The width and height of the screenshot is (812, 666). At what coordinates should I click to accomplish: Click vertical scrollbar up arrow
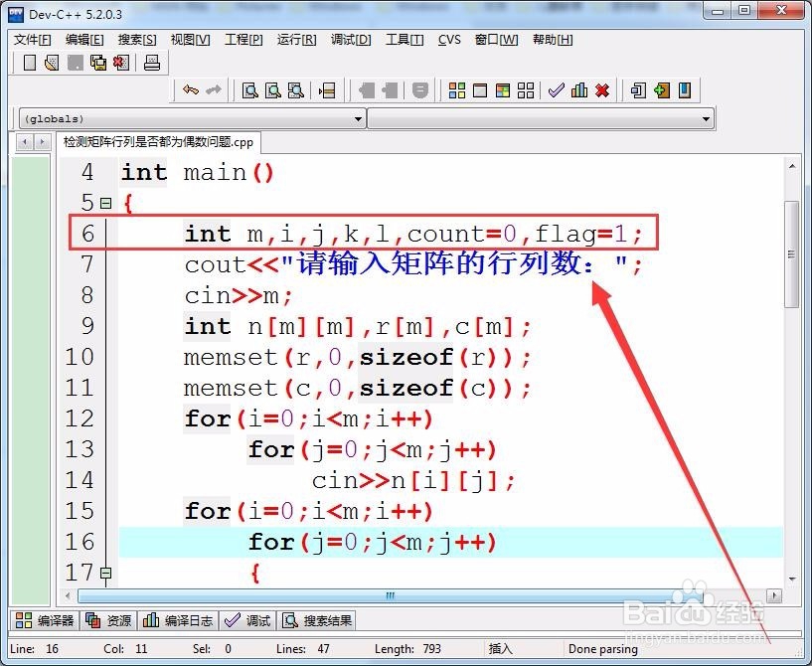[x=792, y=166]
